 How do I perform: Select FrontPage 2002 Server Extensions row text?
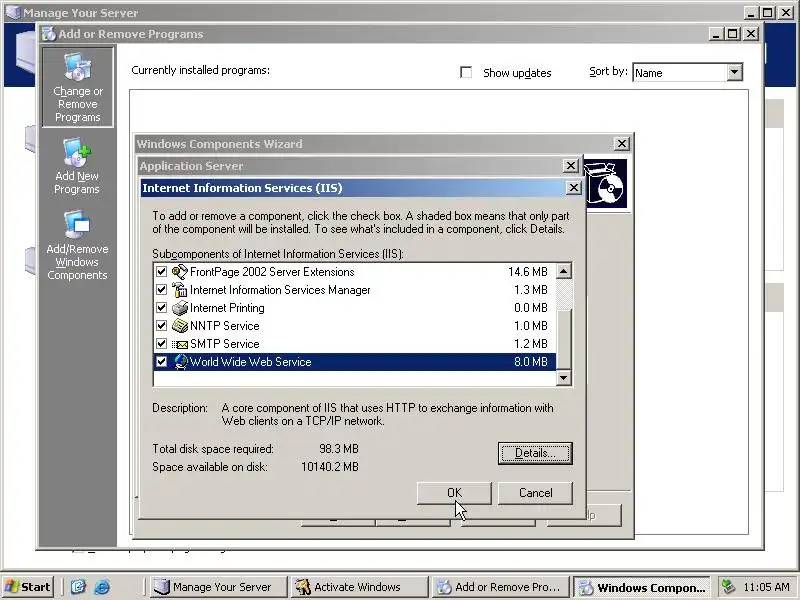272,272
